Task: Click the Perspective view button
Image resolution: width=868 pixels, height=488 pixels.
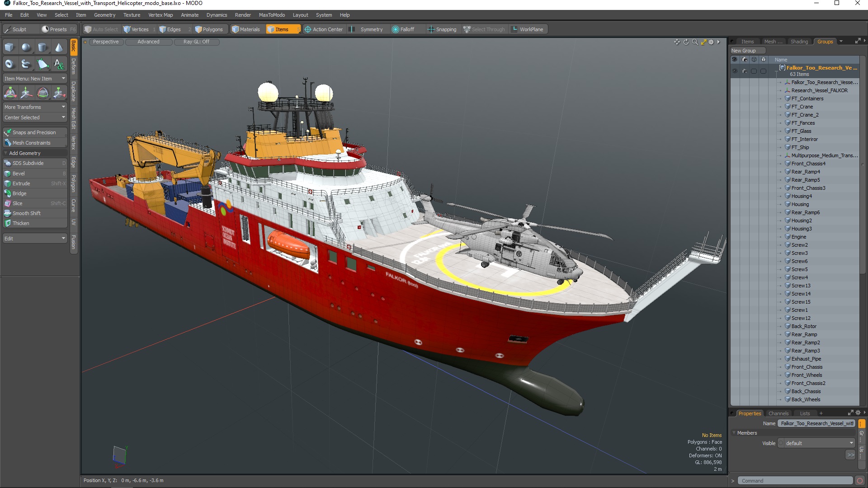Action: pyautogui.click(x=106, y=42)
